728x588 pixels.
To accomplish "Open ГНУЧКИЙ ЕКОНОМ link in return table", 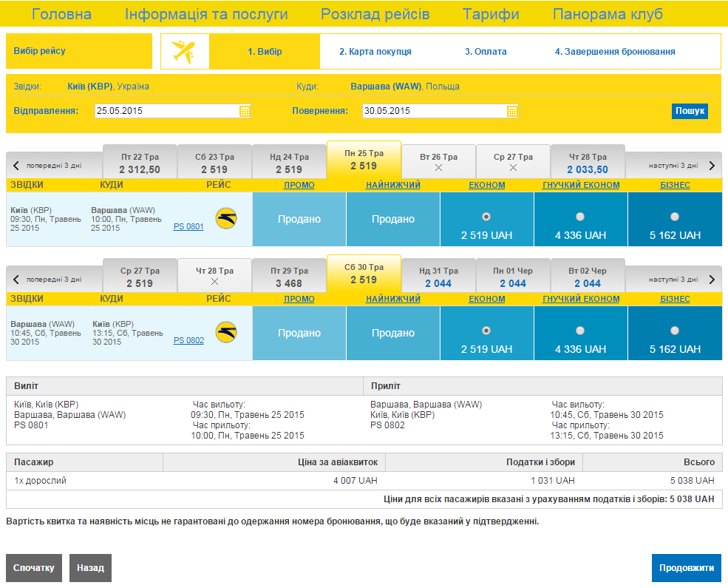I will 581,299.
